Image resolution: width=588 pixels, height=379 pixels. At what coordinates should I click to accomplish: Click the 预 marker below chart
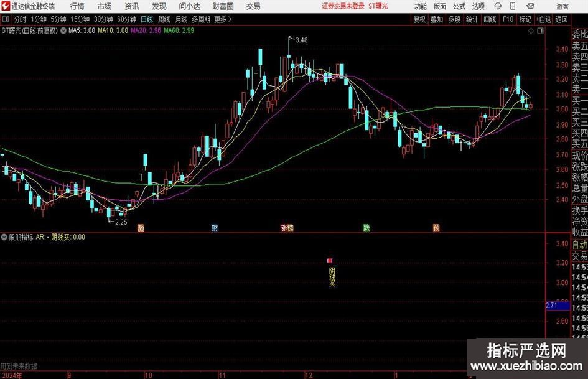tap(436, 228)
